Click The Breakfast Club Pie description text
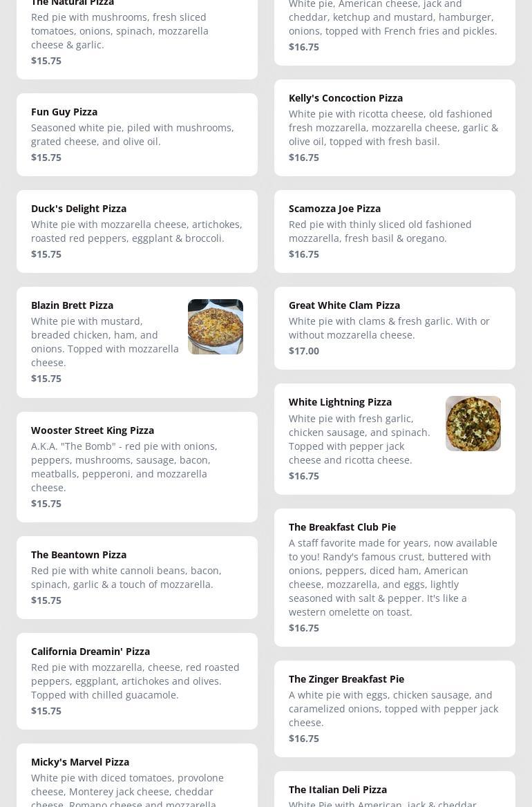This screenshot has width=532, height=807. pos(392,578)
